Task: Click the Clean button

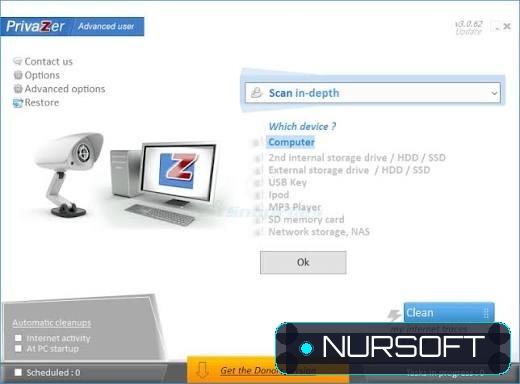Action: [x=449, y=312]
